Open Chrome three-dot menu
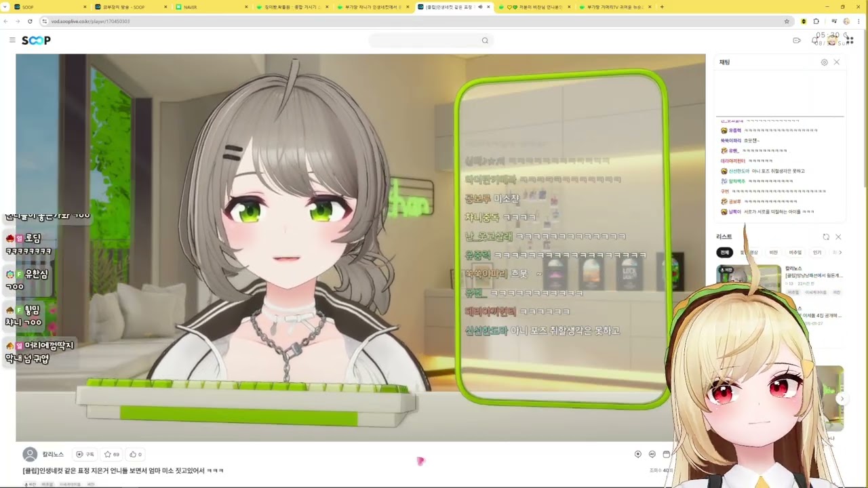 [x=858, y=21]
